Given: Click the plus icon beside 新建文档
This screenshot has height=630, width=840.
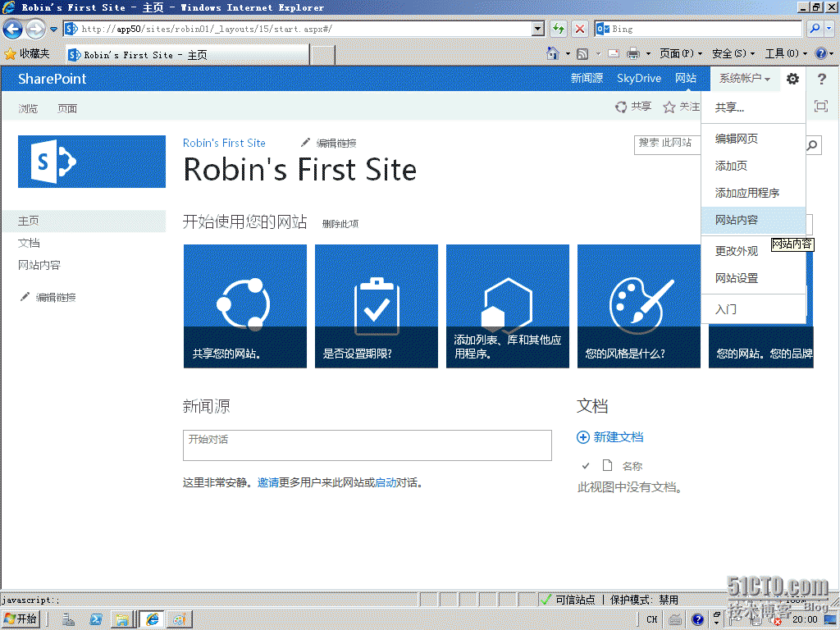Looking at the screenshot, I should coord(583,437).
